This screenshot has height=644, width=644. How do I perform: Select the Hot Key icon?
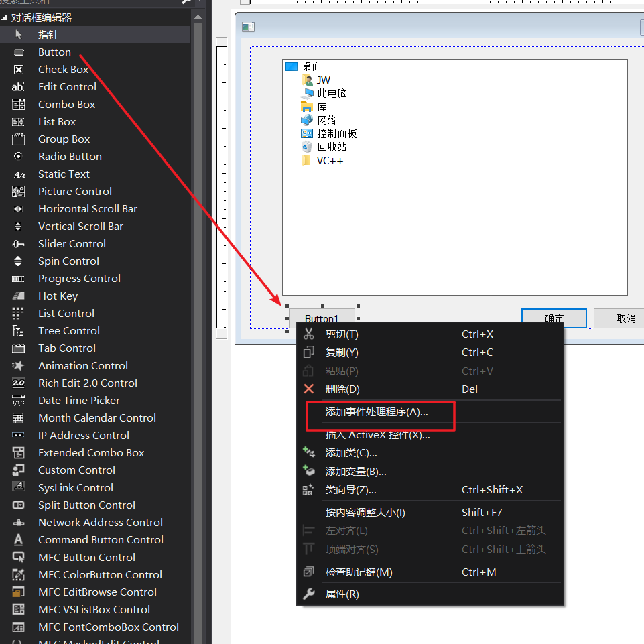(19, 296)
